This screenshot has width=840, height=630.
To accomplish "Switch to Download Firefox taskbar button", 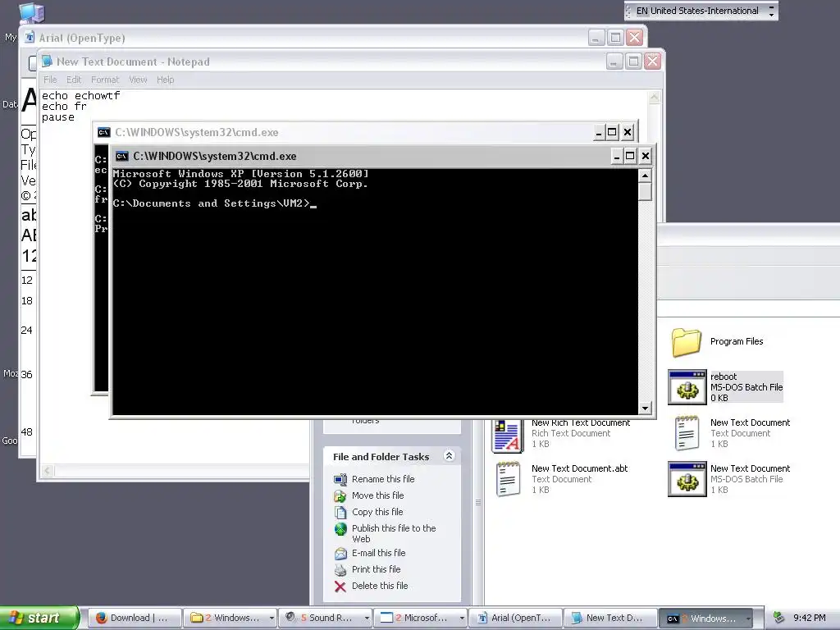I will tap(134, 618).
